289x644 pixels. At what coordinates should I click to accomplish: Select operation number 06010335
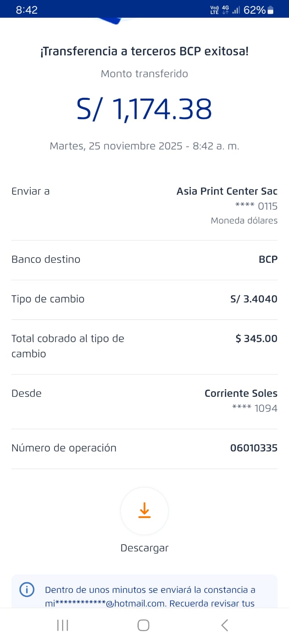pos(254,448)
